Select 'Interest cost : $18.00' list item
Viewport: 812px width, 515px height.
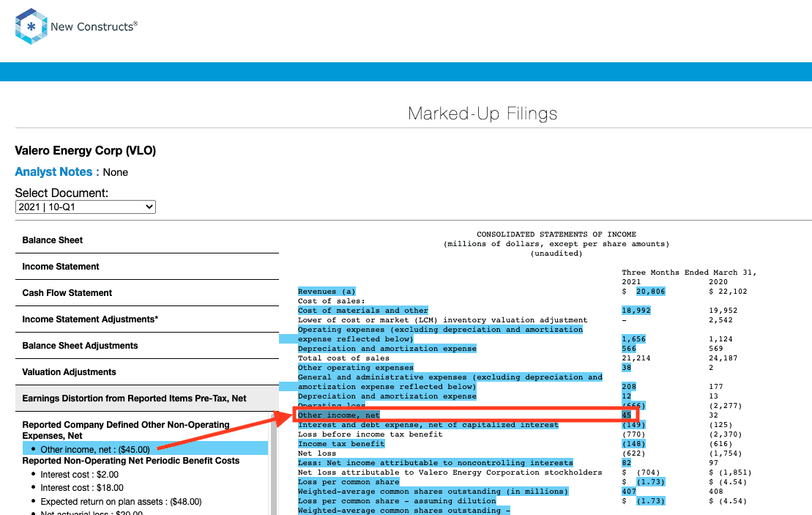(x=82, y=488)
